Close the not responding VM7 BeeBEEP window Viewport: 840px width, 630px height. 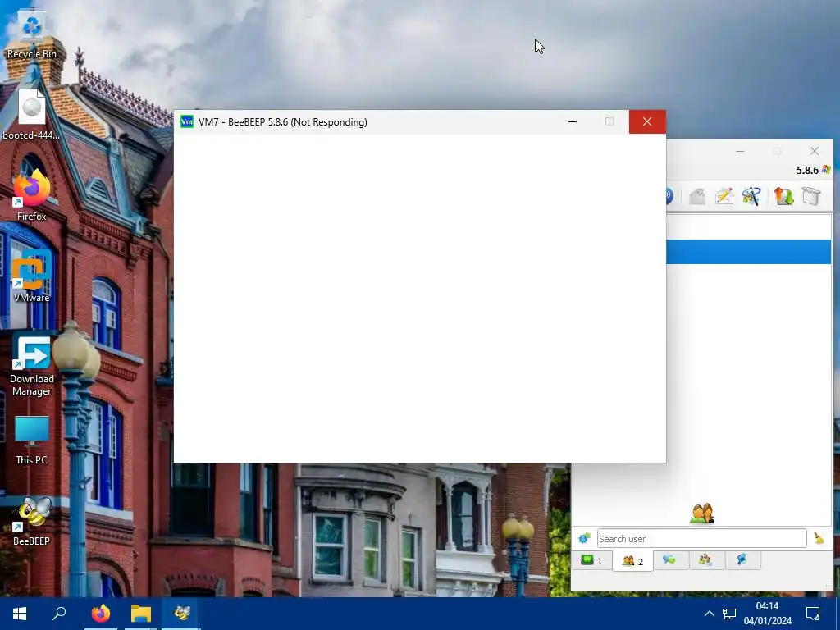(x=647, y=121)
